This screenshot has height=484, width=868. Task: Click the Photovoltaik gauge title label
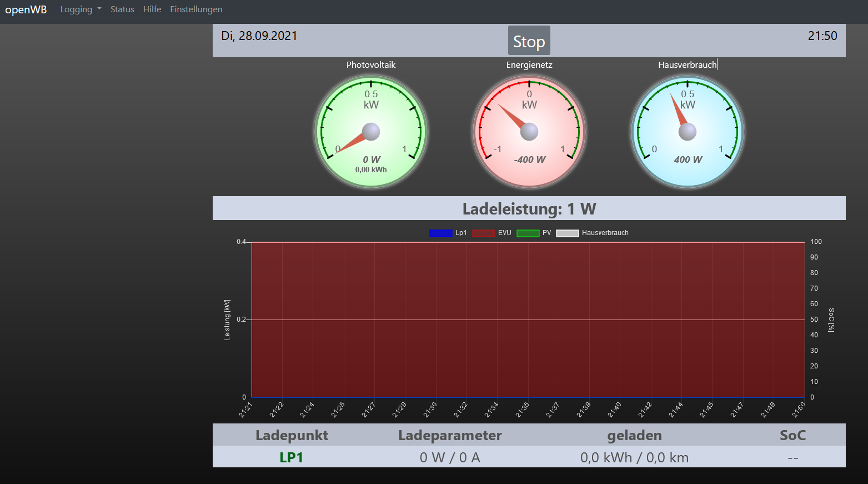[371, 65]
